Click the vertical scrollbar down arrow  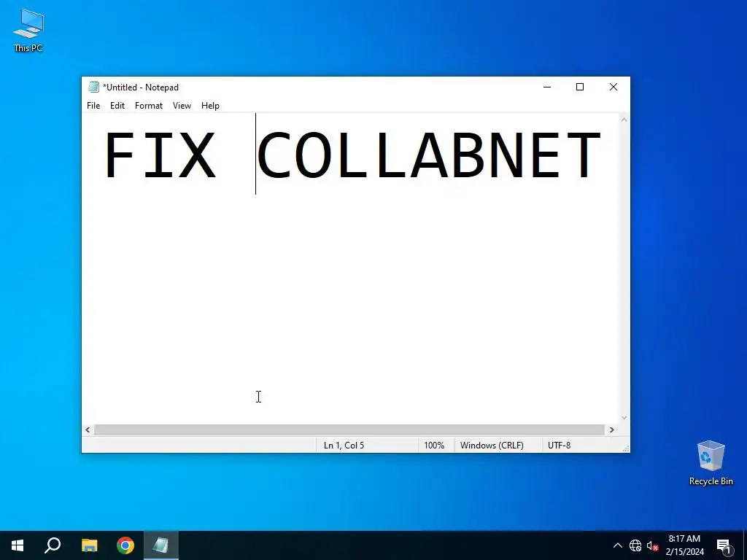624,418
